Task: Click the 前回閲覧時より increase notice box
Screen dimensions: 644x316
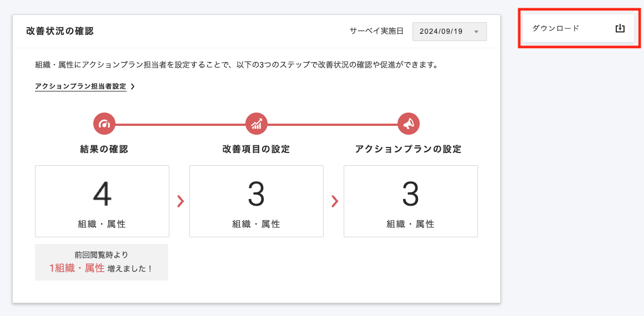Action: click(x=102, y=262)
